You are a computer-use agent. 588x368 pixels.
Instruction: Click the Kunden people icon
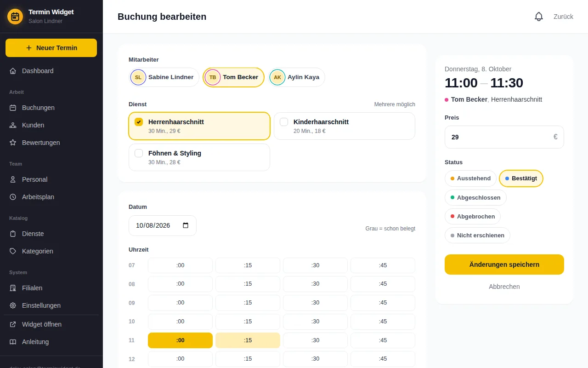[13, 125]
